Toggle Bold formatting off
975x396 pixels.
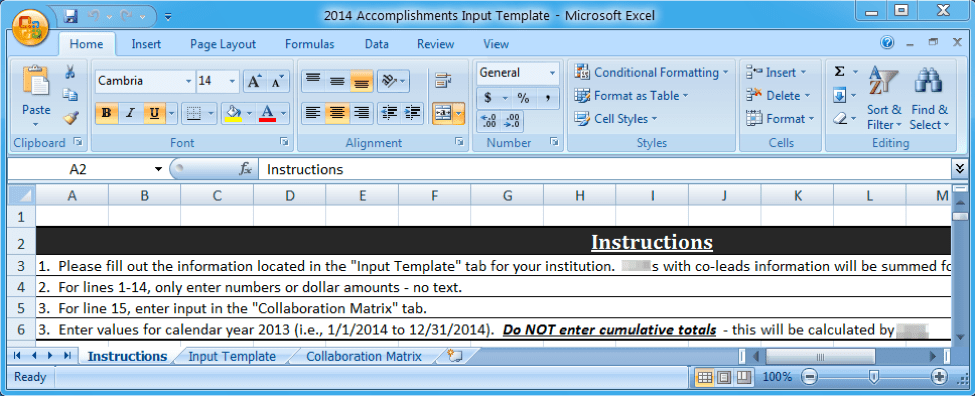coord(106,113)
